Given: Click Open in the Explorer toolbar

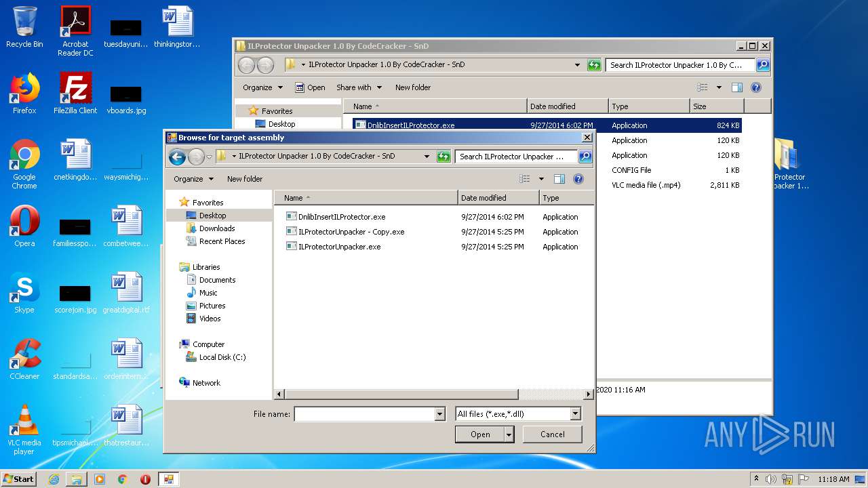Looking at the screenshot, I should tap(310, 87).
